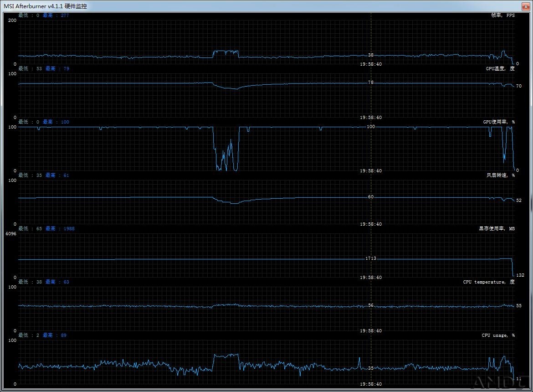The width and height of the screenshot is (533, 392).
Task: Click the '35' marker value on CPU usage graph
Action: coord(371,368)
